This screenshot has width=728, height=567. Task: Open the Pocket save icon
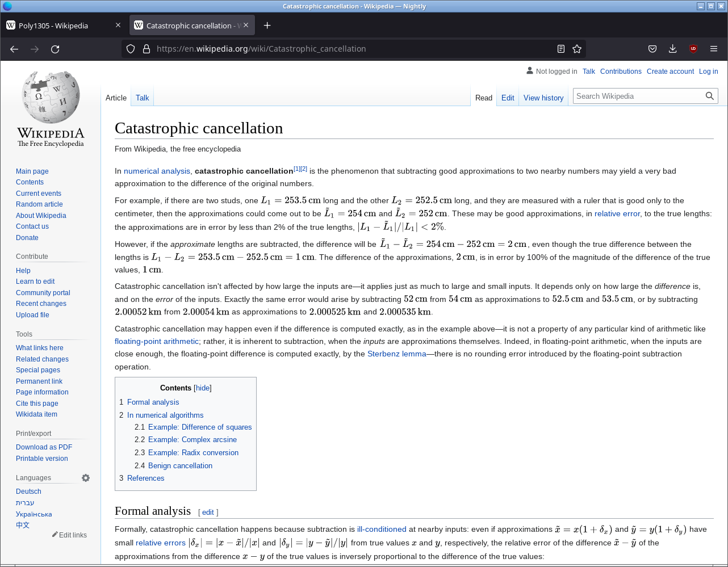coord(652,49)
